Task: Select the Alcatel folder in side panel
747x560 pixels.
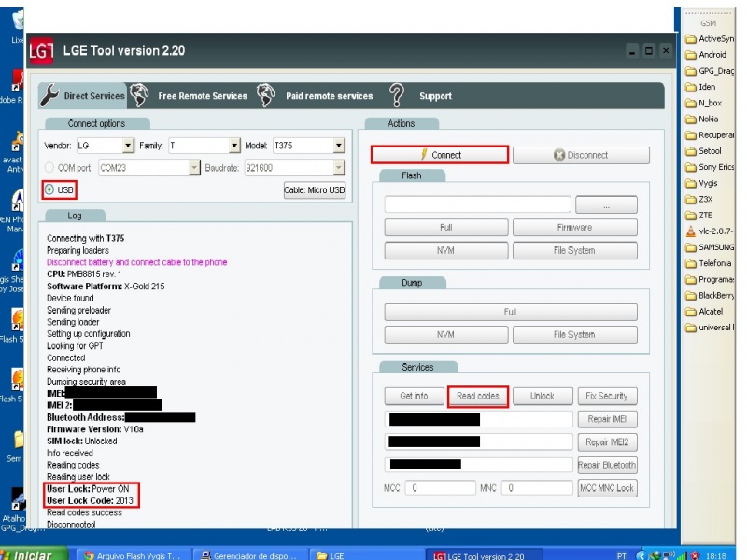Action: [x=704, y=312]
